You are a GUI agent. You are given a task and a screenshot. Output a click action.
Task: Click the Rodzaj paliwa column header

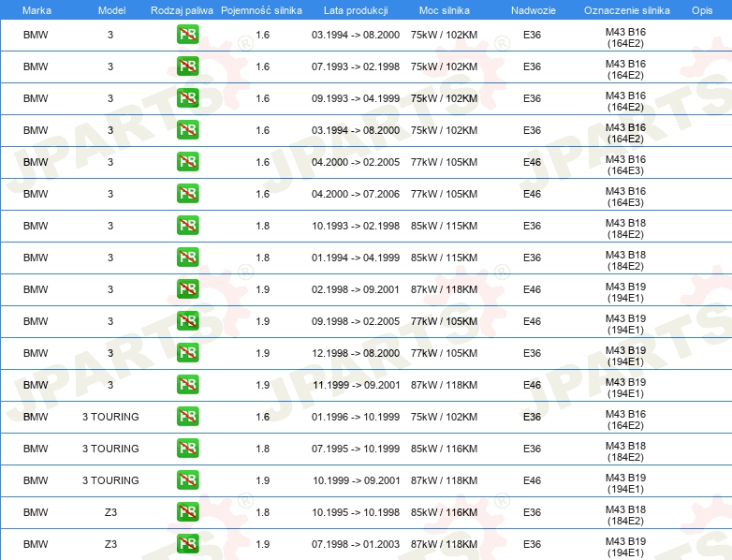pyautogui.click(x=182, y=10)
